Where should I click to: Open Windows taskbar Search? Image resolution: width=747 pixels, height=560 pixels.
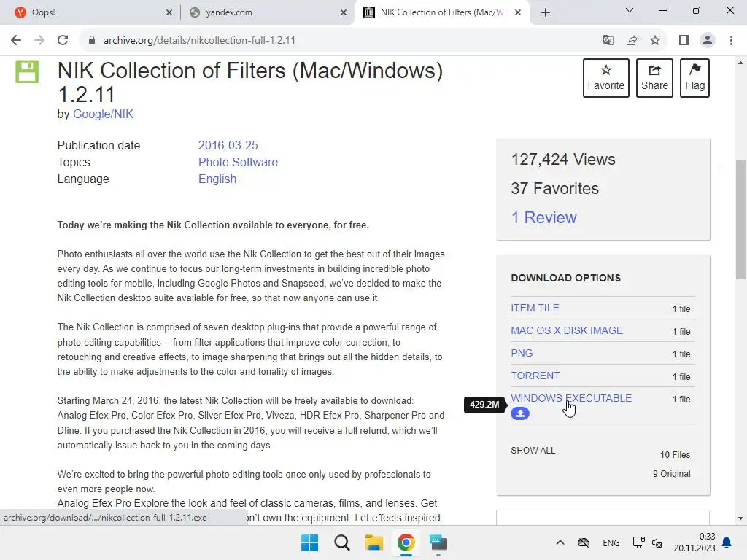(x=341, y=542)
